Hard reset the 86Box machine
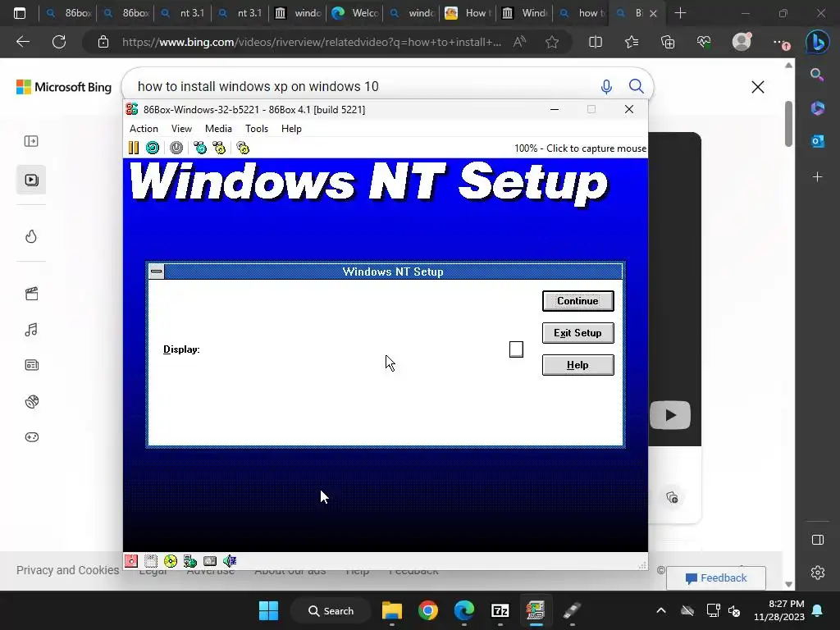The width and height of the screenshot is (840, 630). pos(153,148)
